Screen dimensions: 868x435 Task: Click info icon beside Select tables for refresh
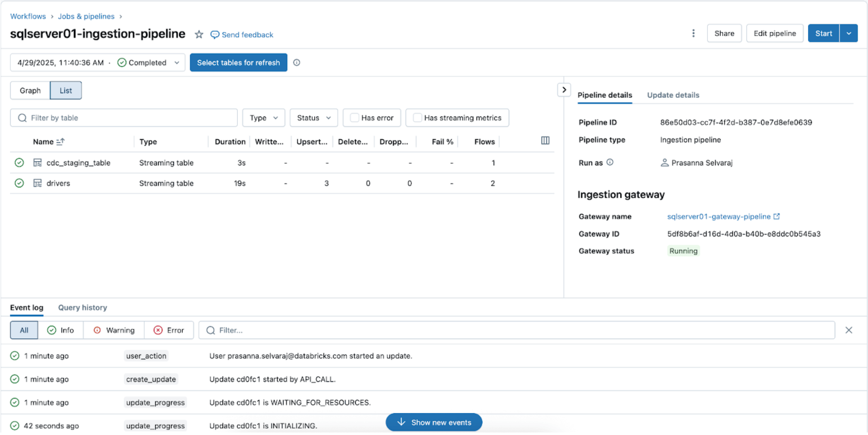(x=297, y=62)
